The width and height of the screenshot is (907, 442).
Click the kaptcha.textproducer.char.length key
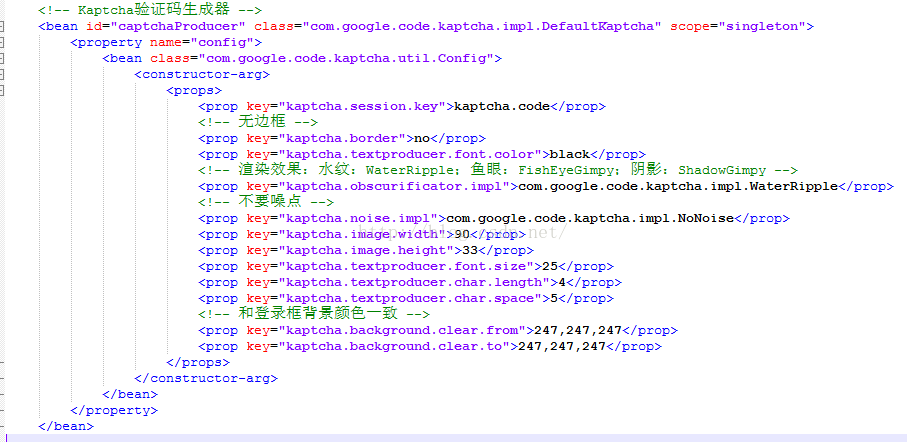coord(413,282)
